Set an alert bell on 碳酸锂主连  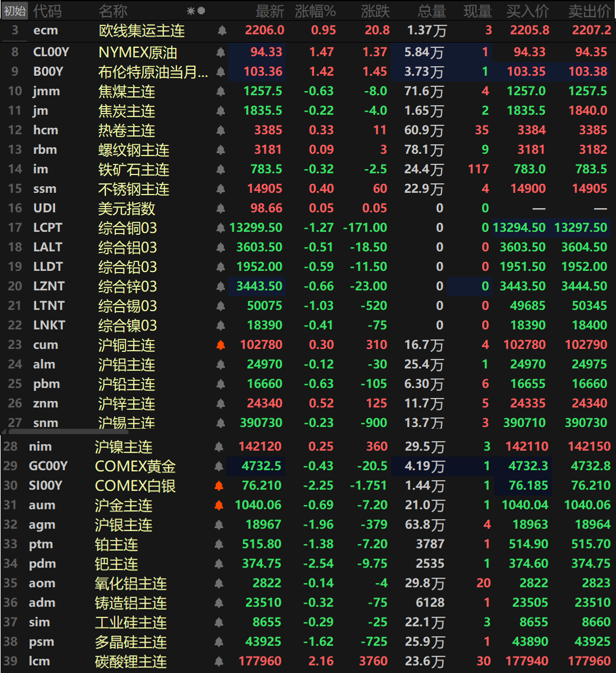pos(219,662)
